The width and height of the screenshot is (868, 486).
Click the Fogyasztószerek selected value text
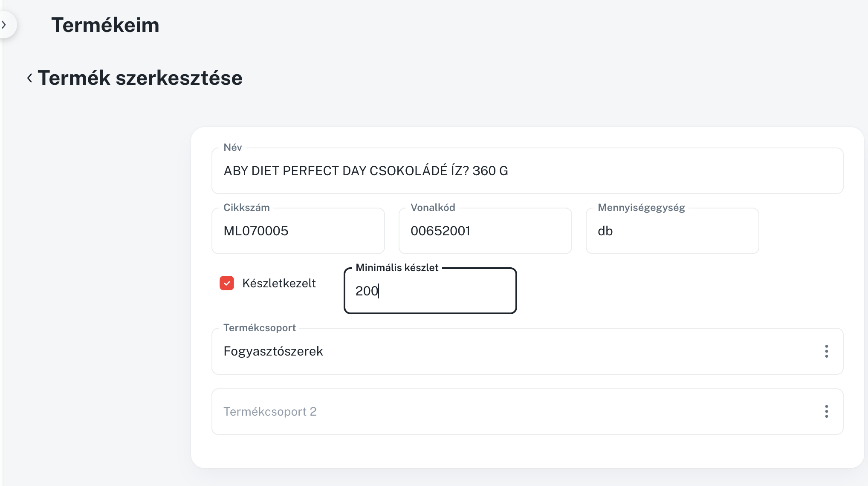coord(273,351)
